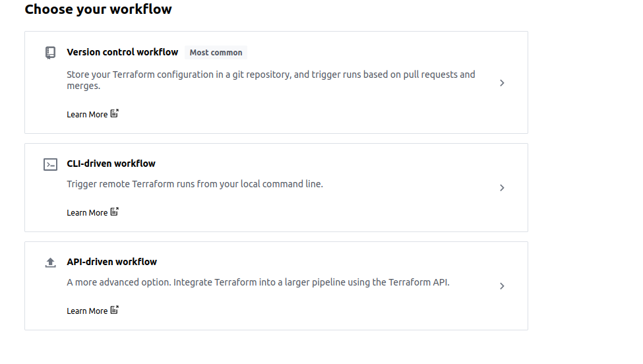
Task: Click the git repository description text
Action: tap(271, 80)
